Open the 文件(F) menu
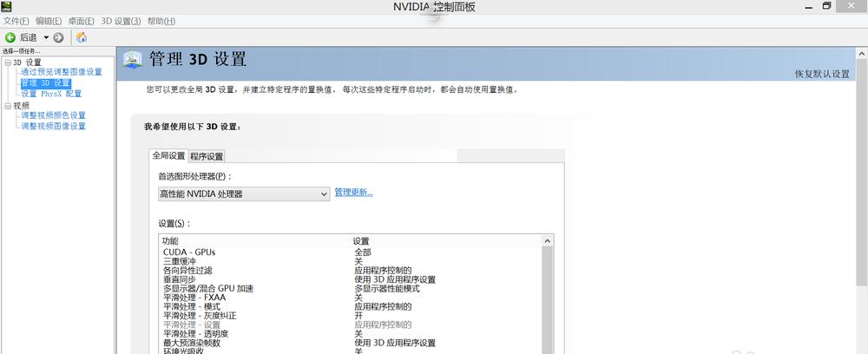The image size is (868, 354). tap(16, 21)
